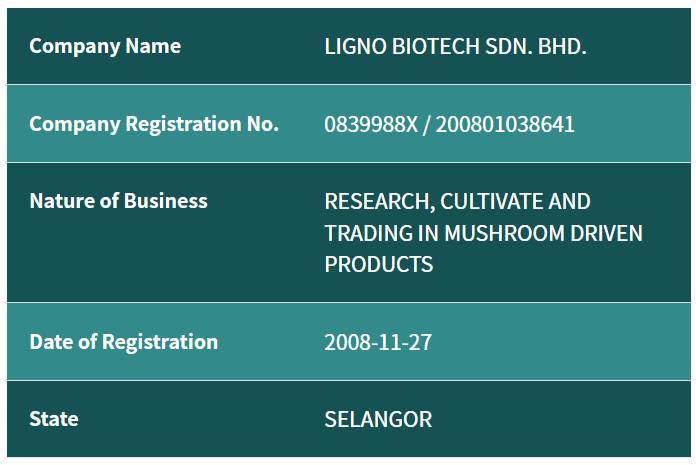
Task: Click the RESEARCH, CULTIVATE AND line
Action: pos(458,201)
